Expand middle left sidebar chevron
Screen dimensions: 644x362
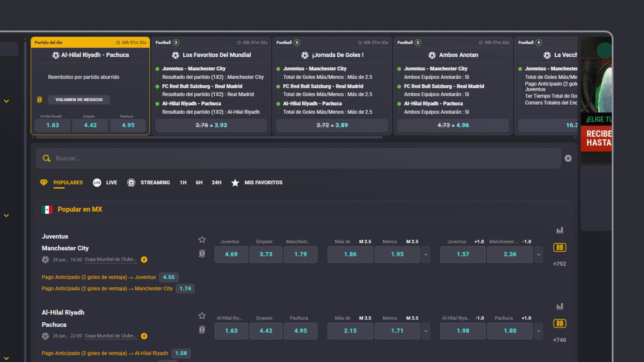pyautogui.click(x=6, y=216)
